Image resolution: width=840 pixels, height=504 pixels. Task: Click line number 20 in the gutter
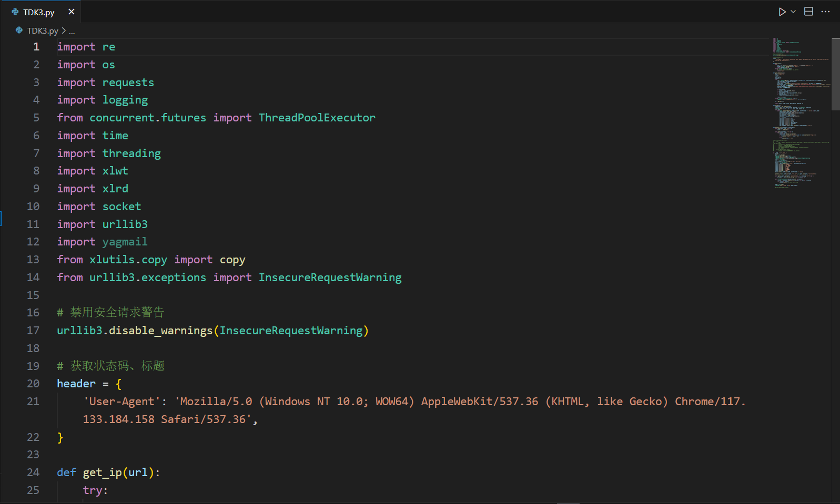coord(33,384)
